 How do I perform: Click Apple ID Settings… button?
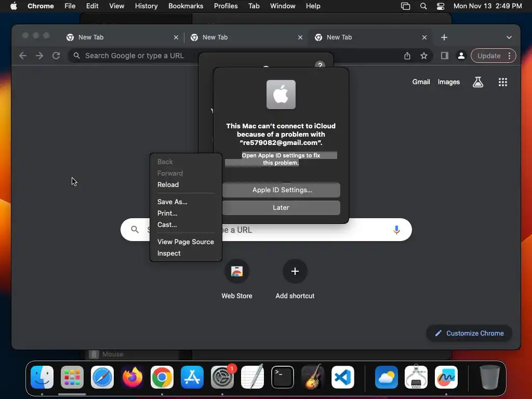[281, 190]
